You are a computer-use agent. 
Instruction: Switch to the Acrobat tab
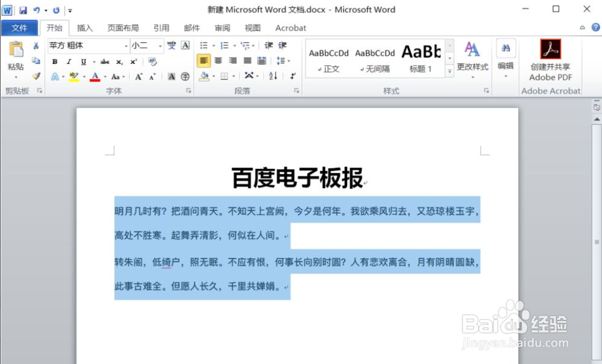coord(291,28)
